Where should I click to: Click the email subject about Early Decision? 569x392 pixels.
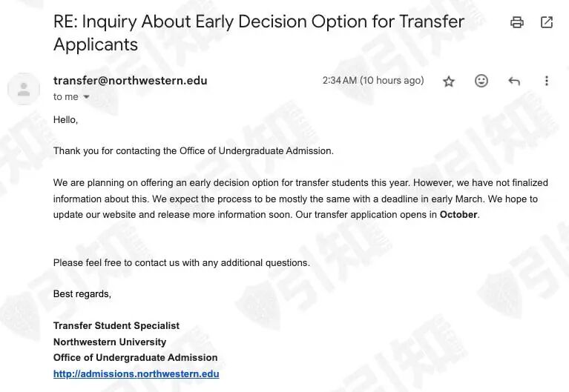coord(258,33)
